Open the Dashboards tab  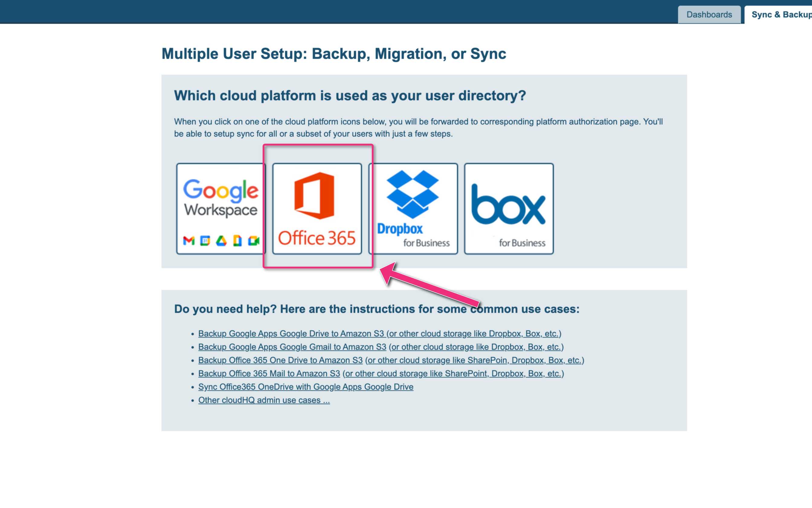click(709, 15)
